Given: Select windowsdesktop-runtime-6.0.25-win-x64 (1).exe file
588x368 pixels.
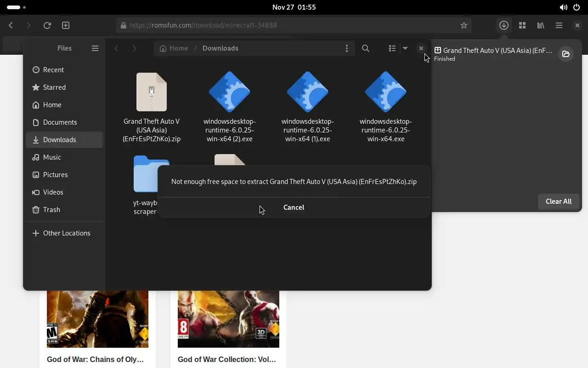Looking at the screenshot, I should (x=308, y=107).
